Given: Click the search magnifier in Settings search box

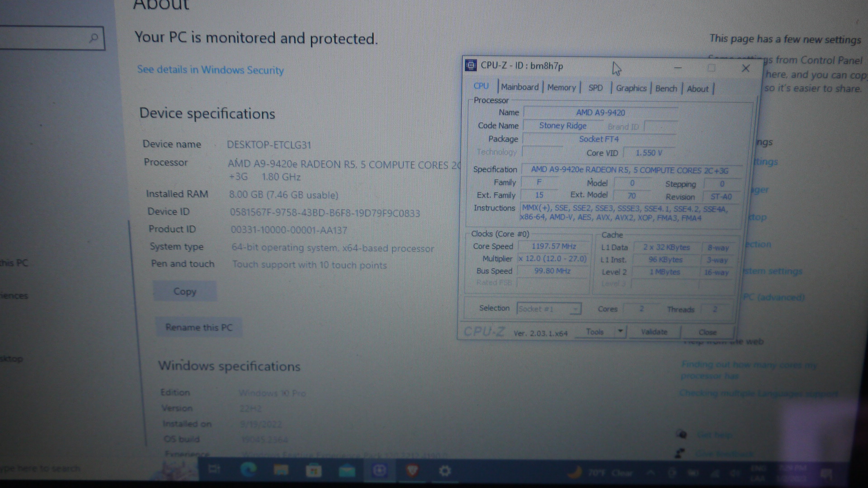Looking at the screenshot, I should pyautogui.click(x=94, y=38).
